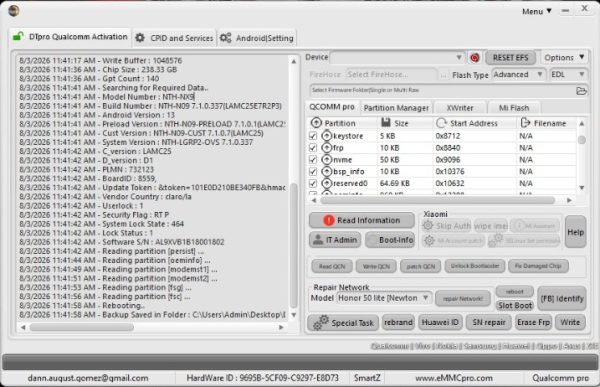Open the Mi Flash tab
This screenshot has width=600, height=387.
tap(514, 108)
